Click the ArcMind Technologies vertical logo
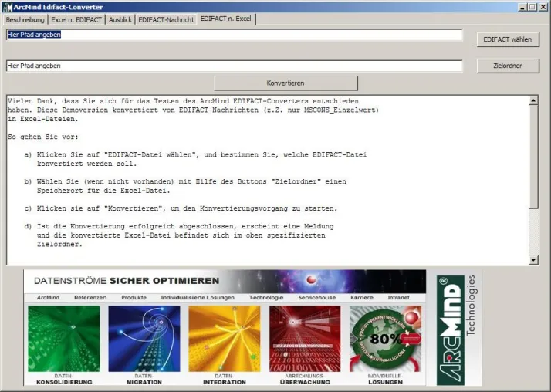This screenshot has height=392, width=551. coord(457,329)
